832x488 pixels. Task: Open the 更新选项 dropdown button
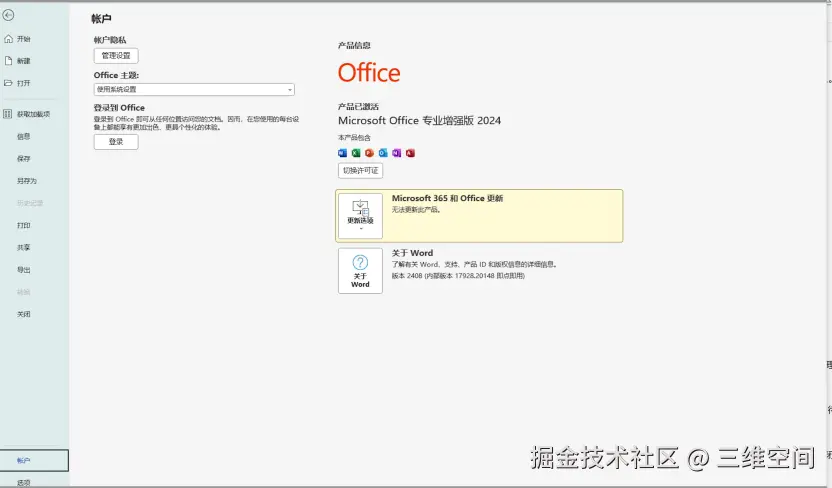[360, 216]
